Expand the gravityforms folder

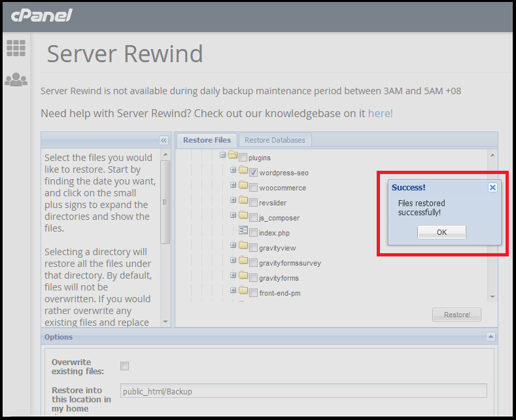233,276
